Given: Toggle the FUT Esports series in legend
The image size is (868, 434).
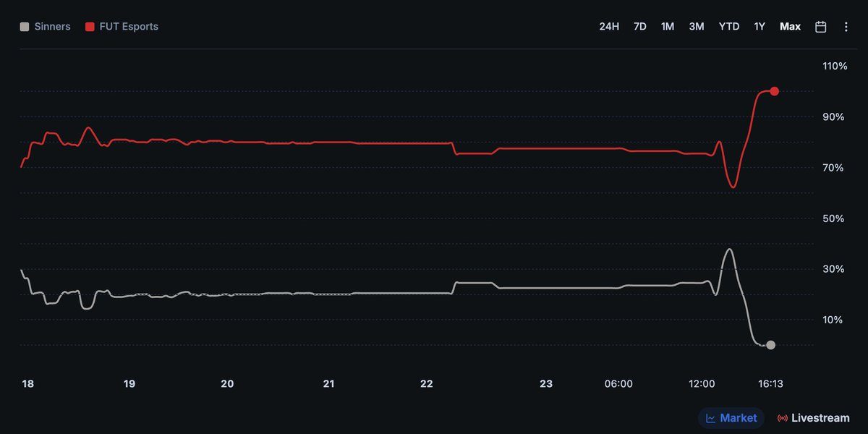Looking at the screenshot, I should click(x=122, y=27).
